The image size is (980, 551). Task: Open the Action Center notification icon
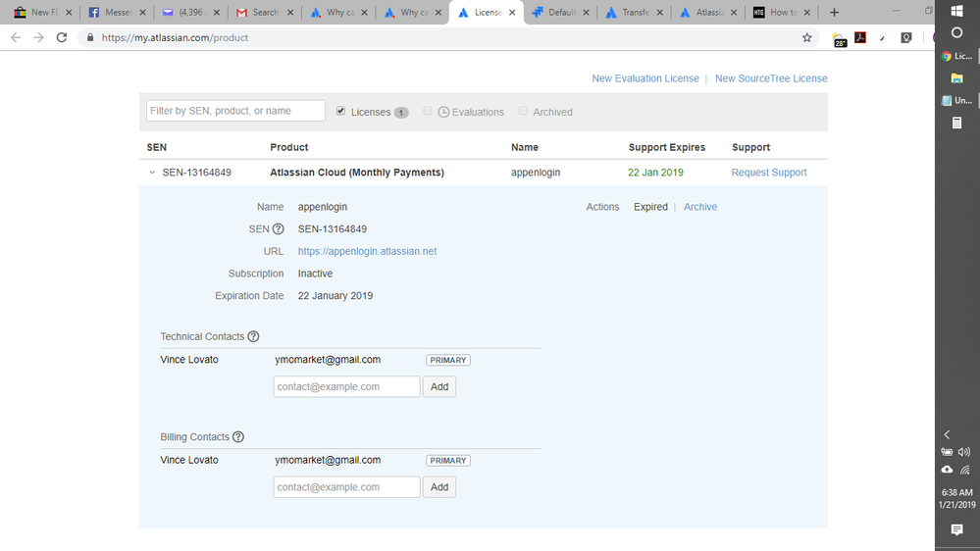click(x=956, y=529)
